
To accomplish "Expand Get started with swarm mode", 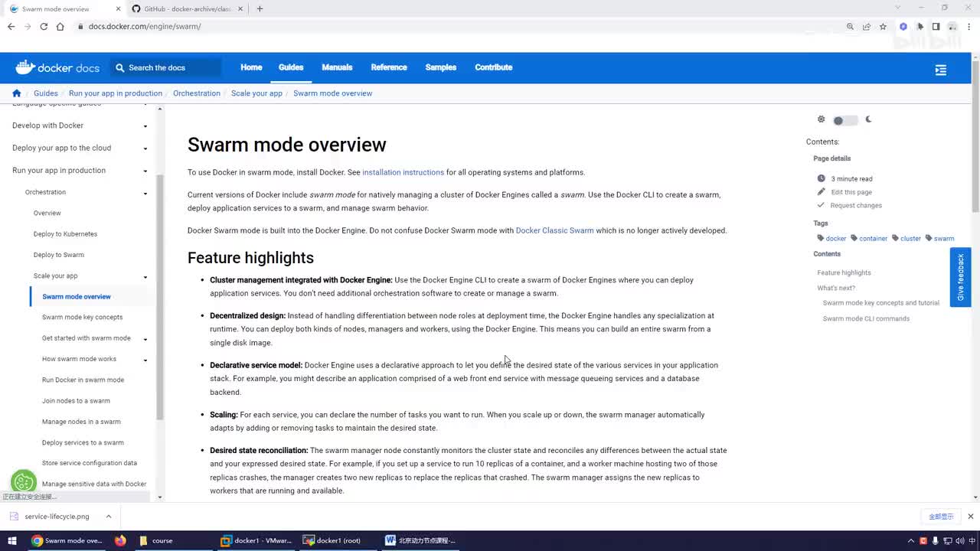I will point(145,339).
